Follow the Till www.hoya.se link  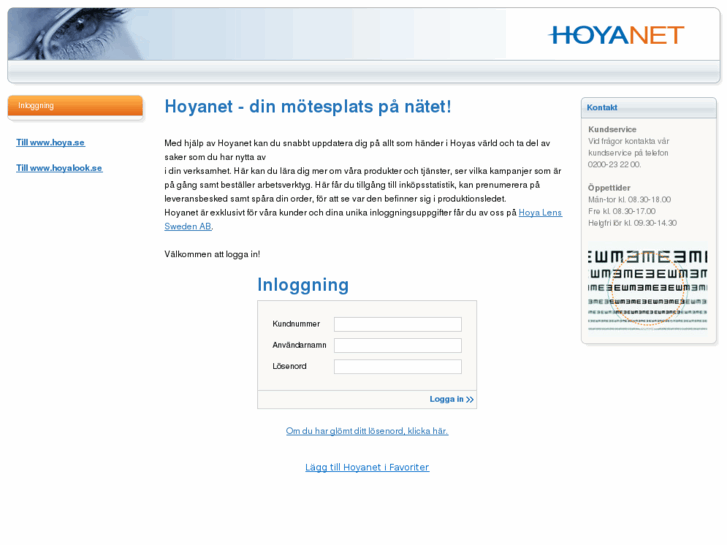(51, 142)
